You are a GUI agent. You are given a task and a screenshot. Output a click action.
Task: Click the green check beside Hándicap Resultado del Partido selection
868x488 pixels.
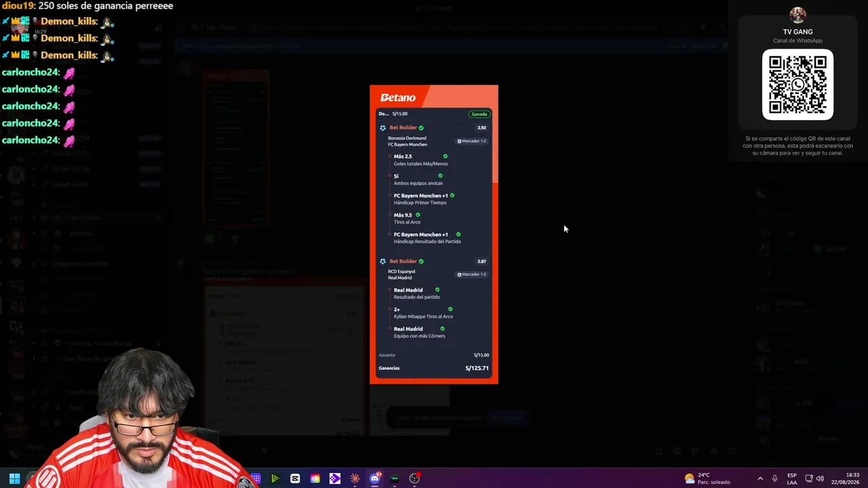(458, 235)
